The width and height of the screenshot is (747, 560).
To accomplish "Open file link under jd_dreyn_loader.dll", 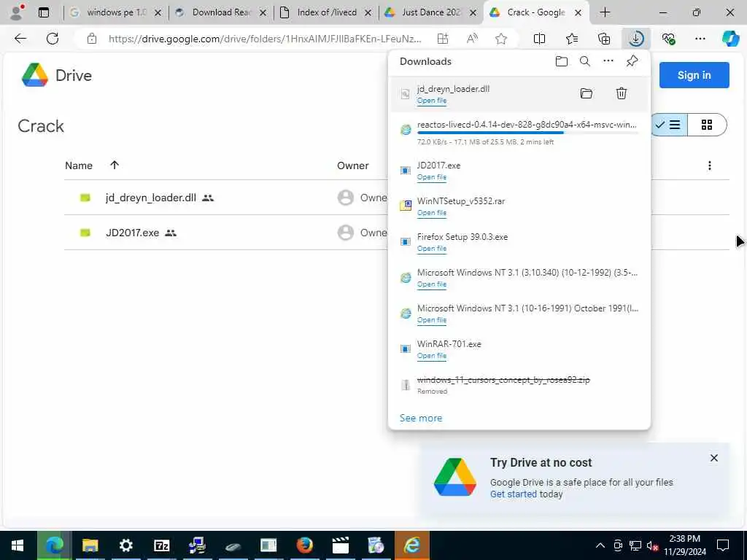I will 432,101.
